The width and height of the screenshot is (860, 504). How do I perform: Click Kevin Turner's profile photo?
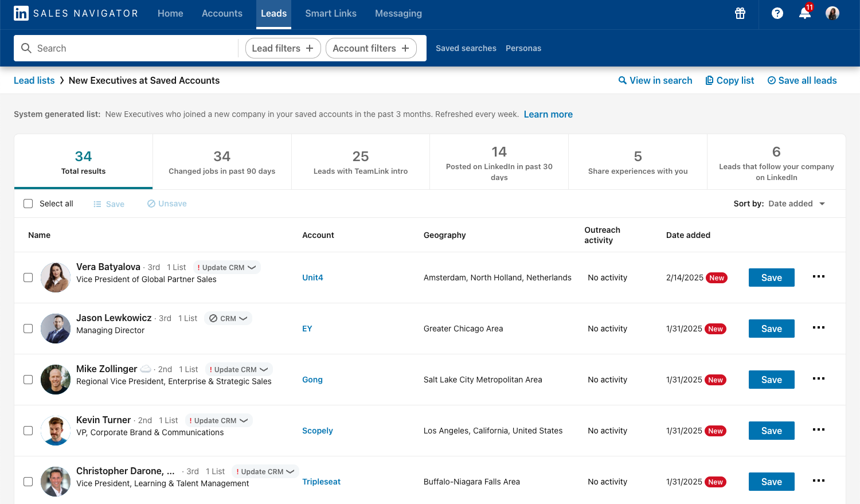(x=56, y=431)
